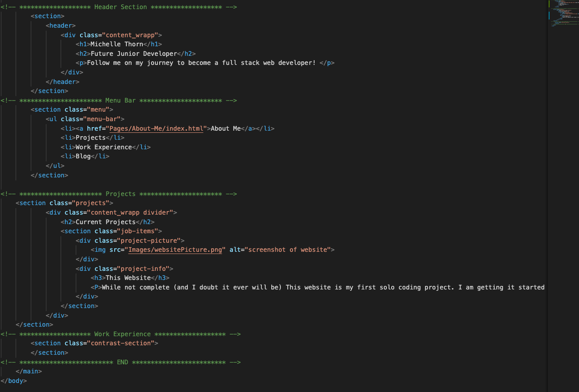Image resolution: width=579 pixels, height=392 pixels.
Task: Click the img tag name
Action: point(100,250)
